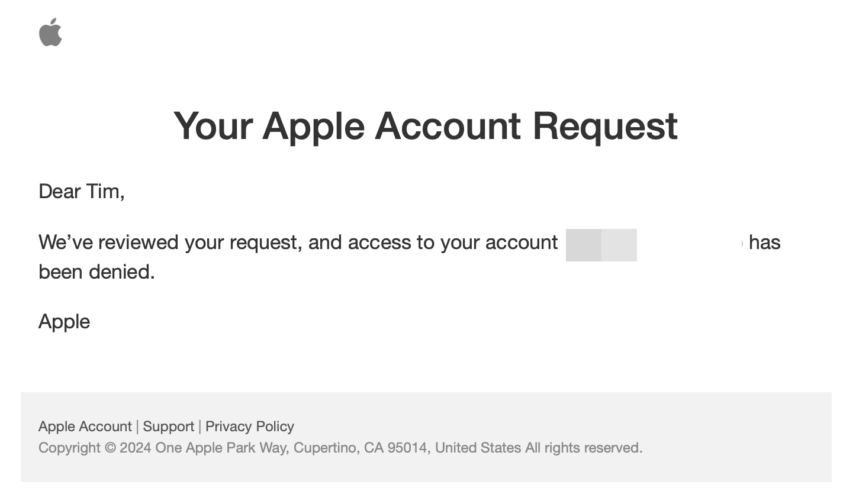Click the "United States" text in the footer
The height and width of the screenshot is (504, 856).
[478, 448]
